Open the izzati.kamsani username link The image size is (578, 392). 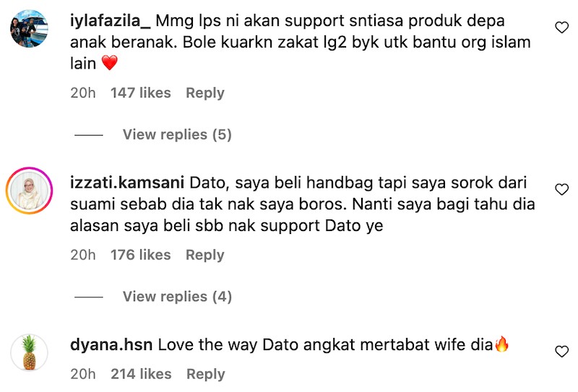(x=127, y=183)
